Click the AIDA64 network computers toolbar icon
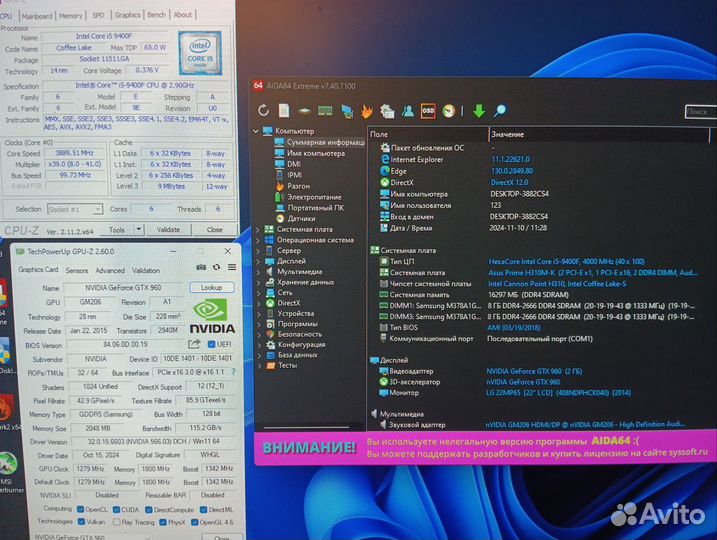Image resolution: width=717 pixels, height=540 pixels. pos(347,111)
